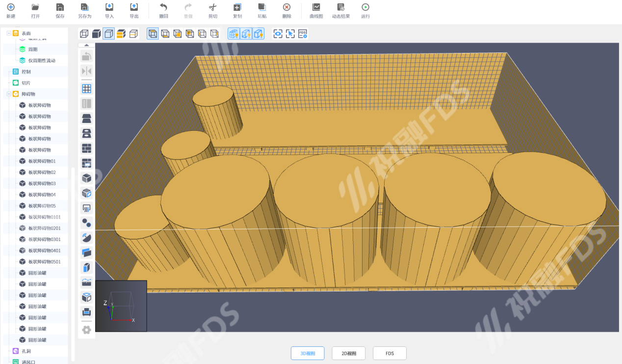Click the 运行 (Run) toolbar icon
Screen dimensions: 622x364
365,7
